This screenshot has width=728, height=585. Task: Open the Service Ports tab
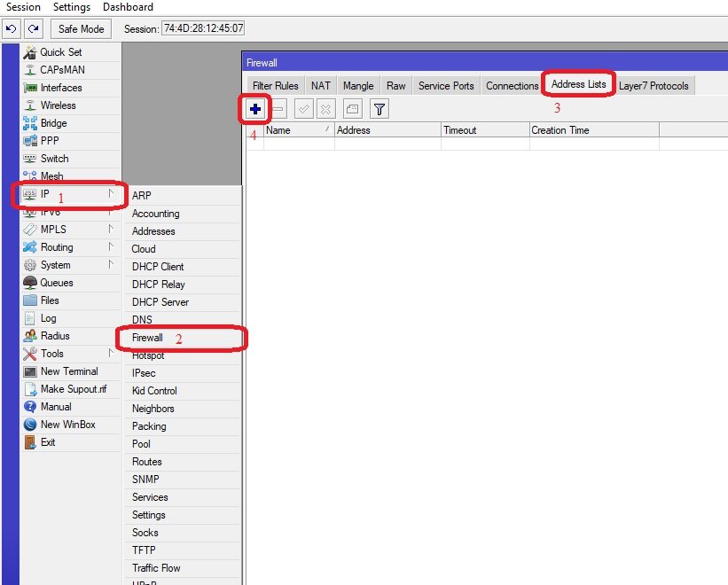coord(446,86)
